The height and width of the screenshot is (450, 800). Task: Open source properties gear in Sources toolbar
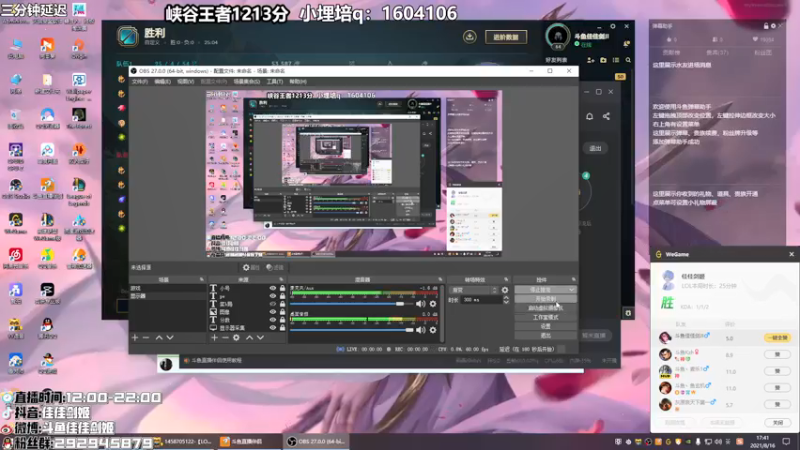pyautogui.click(x=236, y=338)
